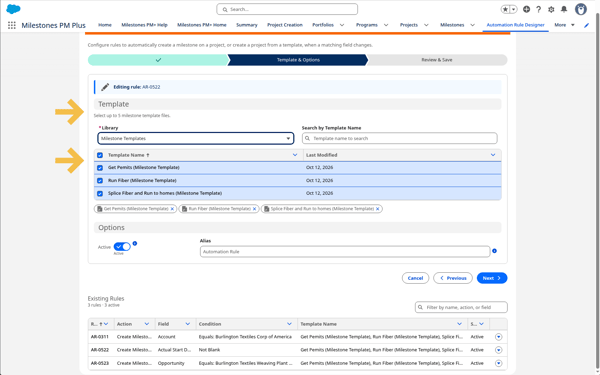Screen dimensions: 600x375
Task: Click the Template name to search field
Action: (399, 139)
